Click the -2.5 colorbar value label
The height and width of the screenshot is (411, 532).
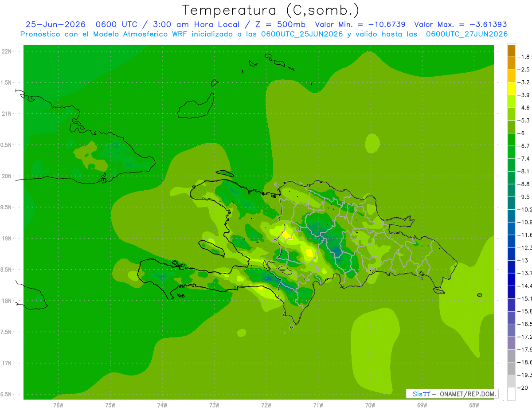tap(524, 70)
